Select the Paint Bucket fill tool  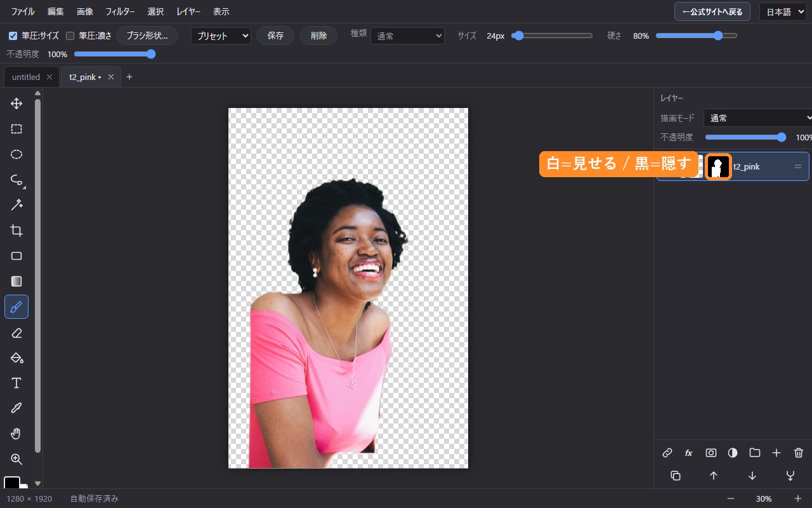click(16, 358)
